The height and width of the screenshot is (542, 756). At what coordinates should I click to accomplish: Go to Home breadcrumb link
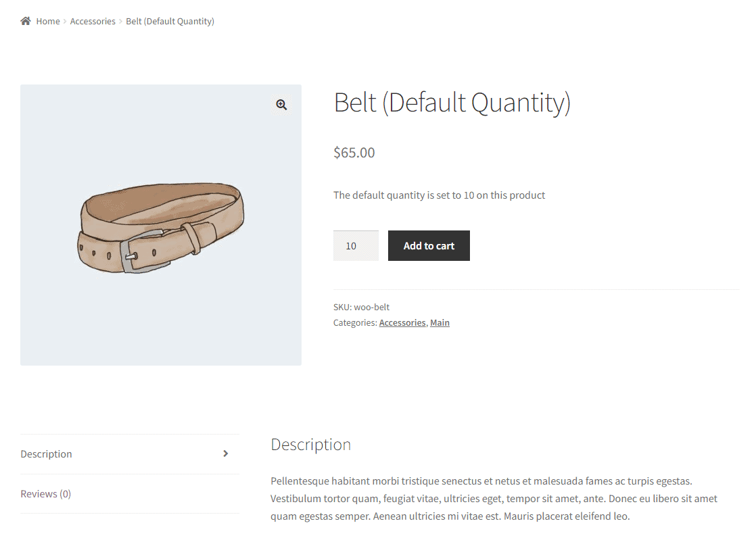pos(48,21)
